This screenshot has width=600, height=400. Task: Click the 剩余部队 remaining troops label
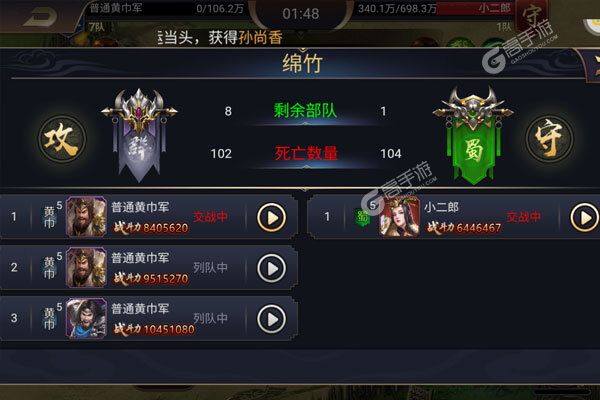tap(305, 111)
